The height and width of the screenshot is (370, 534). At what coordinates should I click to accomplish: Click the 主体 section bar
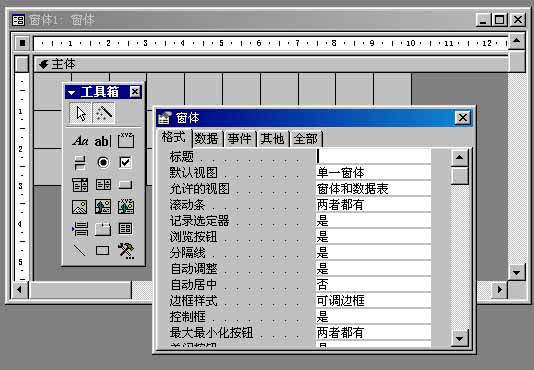(271, 64)
